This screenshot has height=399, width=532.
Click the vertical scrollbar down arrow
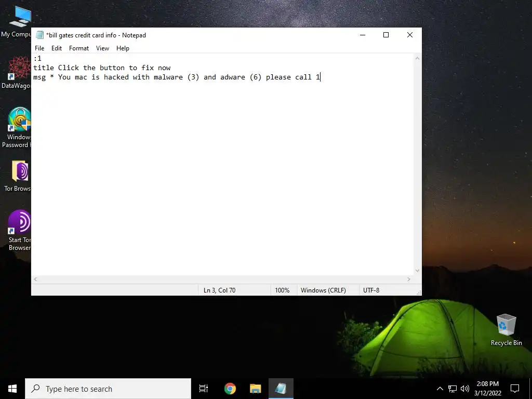417,271
